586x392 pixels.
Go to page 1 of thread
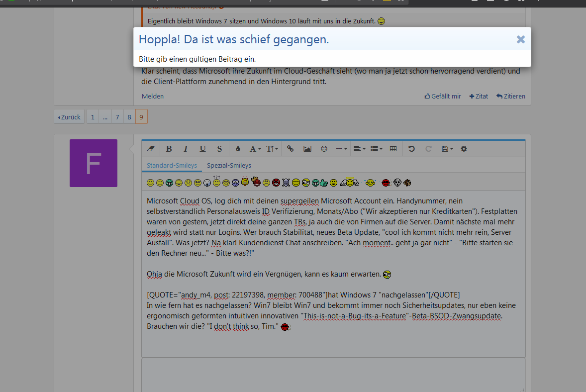93,117
